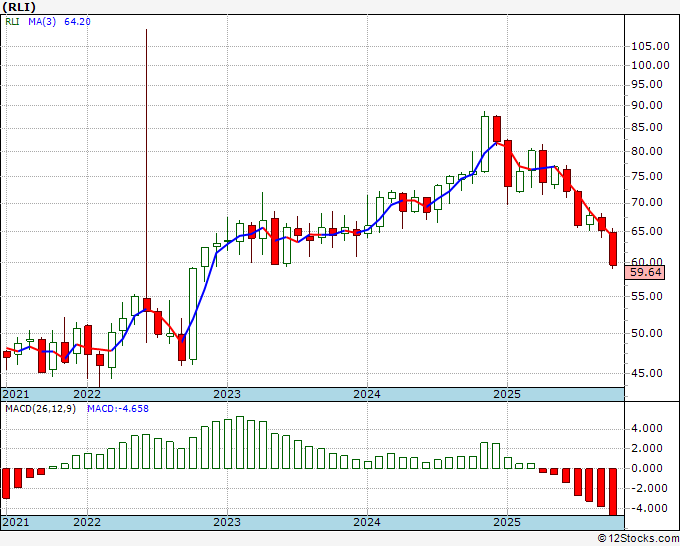The image size is (680, 546).
Task: Click 2024 on the price chart time axis
Action: click(x=367, y=394)
